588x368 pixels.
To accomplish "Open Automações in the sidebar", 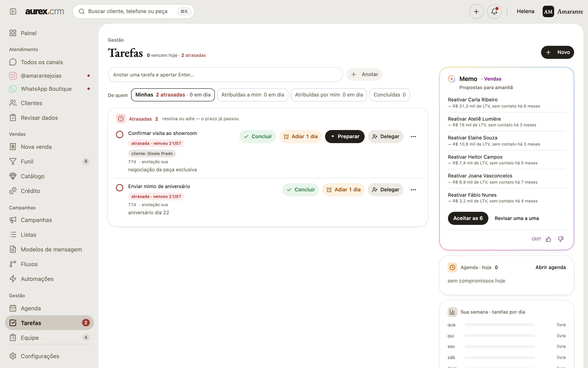I will click(49, 279).
